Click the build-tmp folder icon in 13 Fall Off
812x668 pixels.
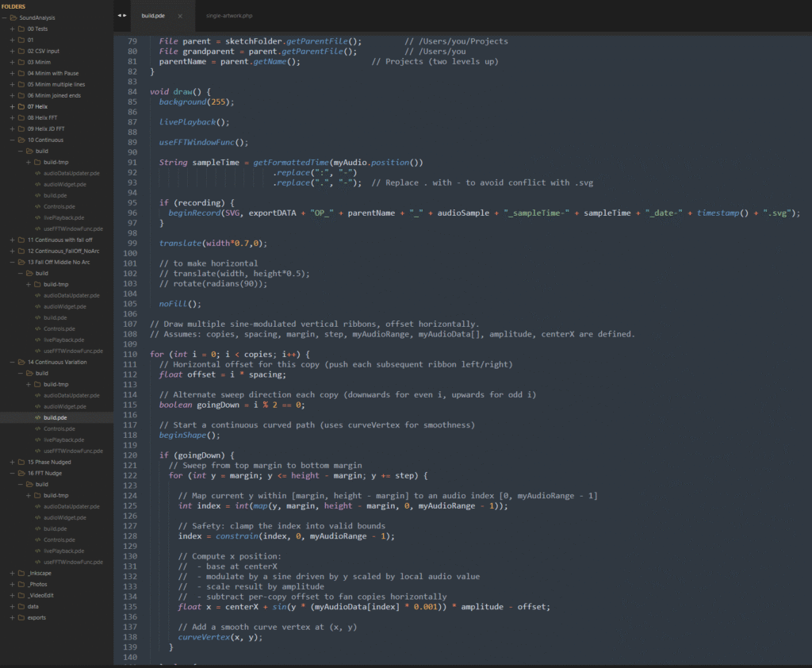36,284
